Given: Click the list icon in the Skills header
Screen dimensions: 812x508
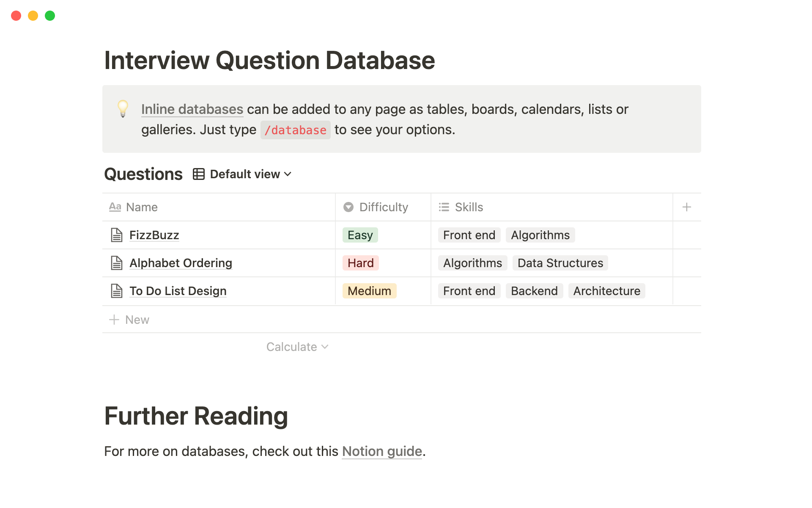Looking at the screenshot, I should [x=444, y=207].
